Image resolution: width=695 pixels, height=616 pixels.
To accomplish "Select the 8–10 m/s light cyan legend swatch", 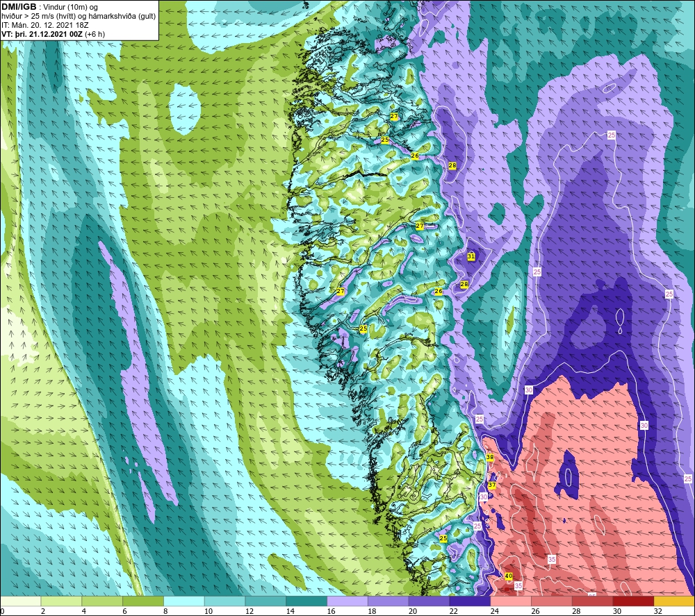I will (x=184, y=601).
